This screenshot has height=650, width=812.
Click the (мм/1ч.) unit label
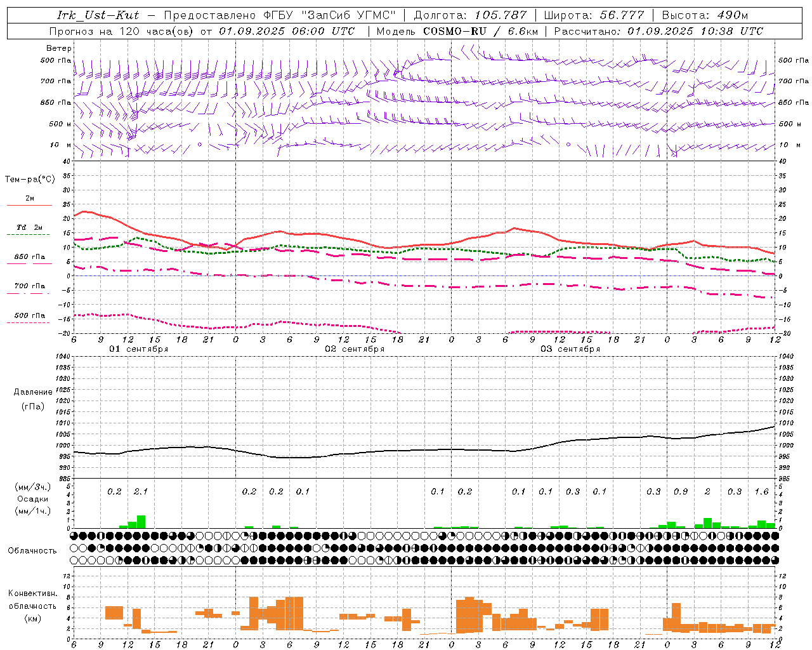(x=33, y=511)
